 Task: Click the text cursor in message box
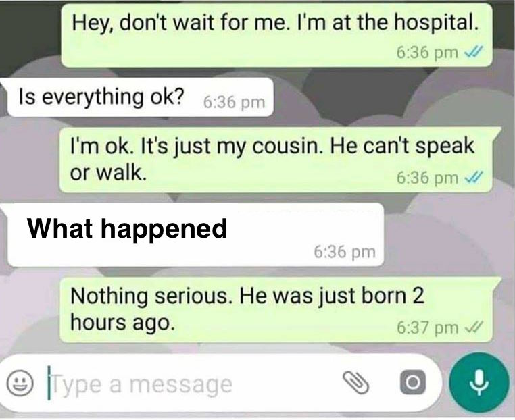pos(49,384)
